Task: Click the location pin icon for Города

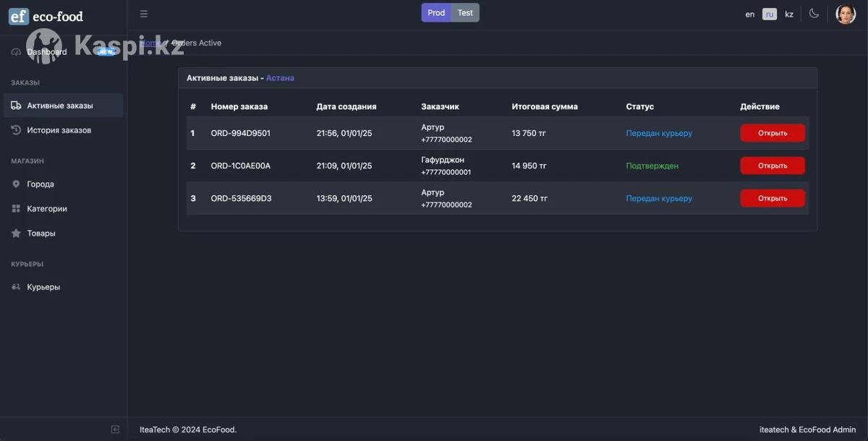Action: coord(16,184)
